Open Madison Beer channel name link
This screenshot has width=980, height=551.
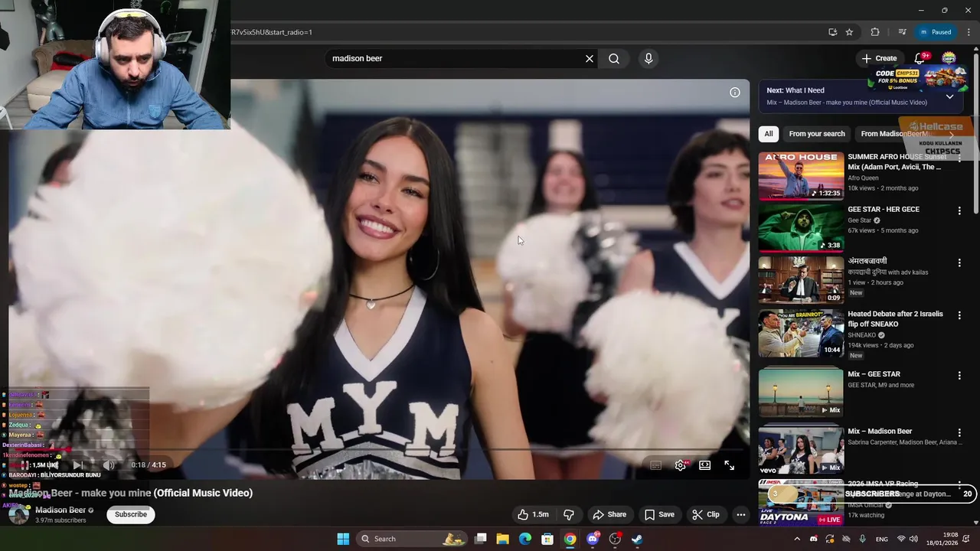tap(60, 510)
